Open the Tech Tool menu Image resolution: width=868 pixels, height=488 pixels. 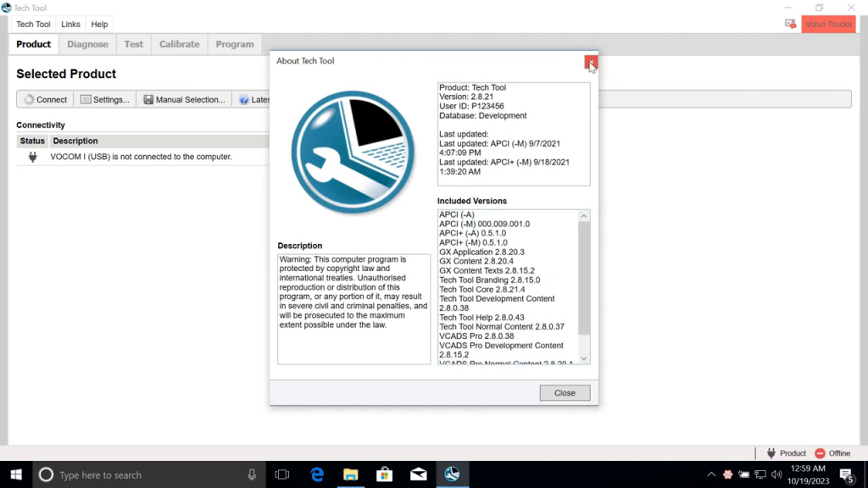[x=32, y=24]
